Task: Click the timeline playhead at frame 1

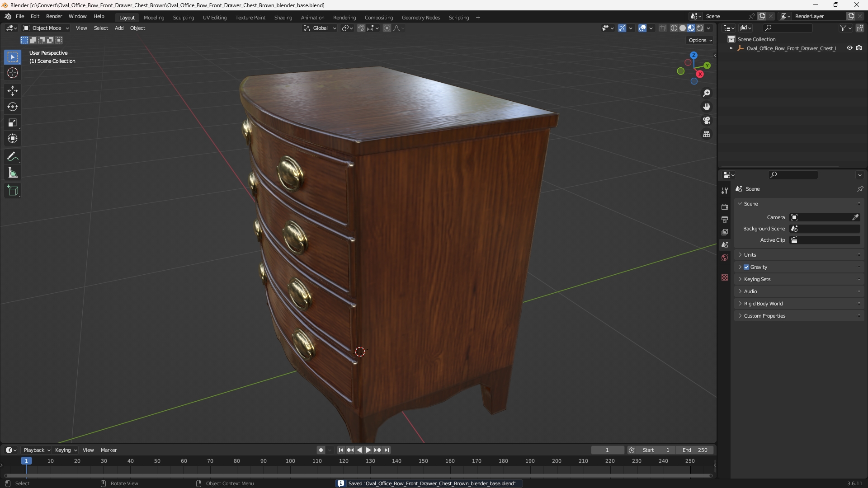Action: pyautogui.click(x=26, y=461)
